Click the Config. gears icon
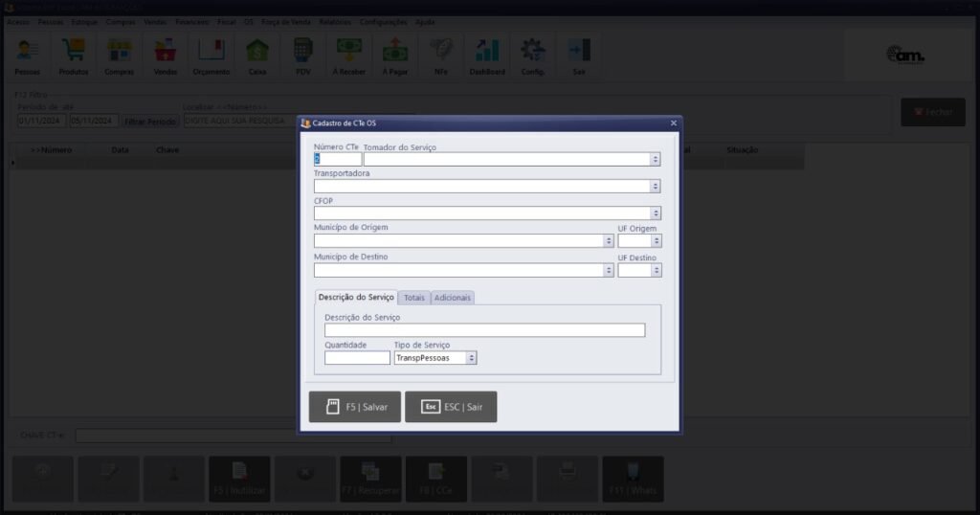This screenshot has height=515, width=980. pyautogui.click(x=533, y=56)
